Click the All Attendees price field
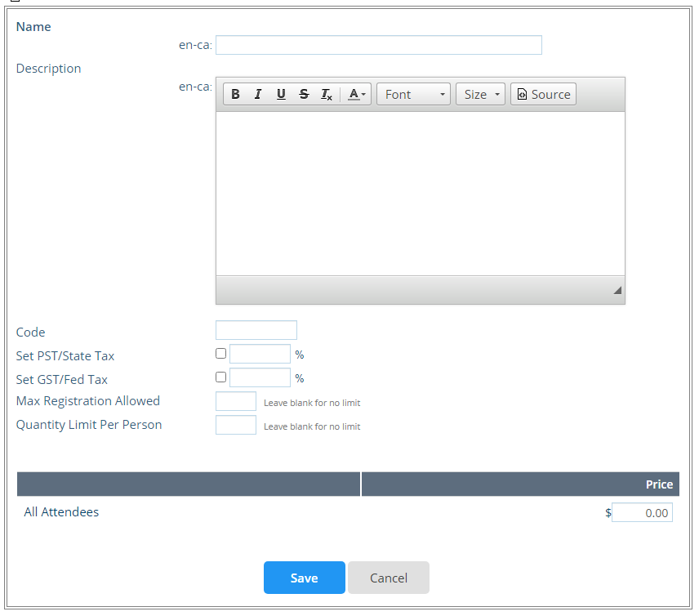This screenshot has height=616, width=699. click(642, 513)
